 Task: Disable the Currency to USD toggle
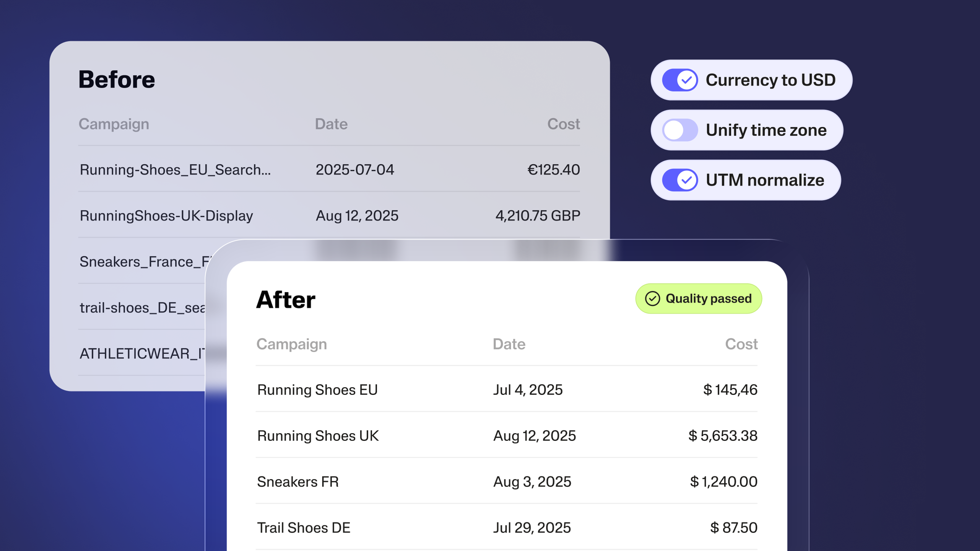[680, 80]
